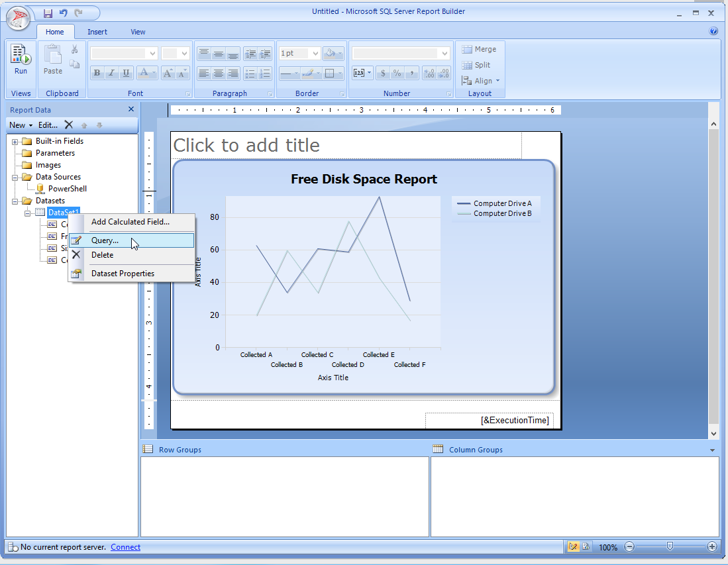Switch to the Insert ribbon tab
The width and height of the screenshot is (728, 565).
click(x=97, y=32)
